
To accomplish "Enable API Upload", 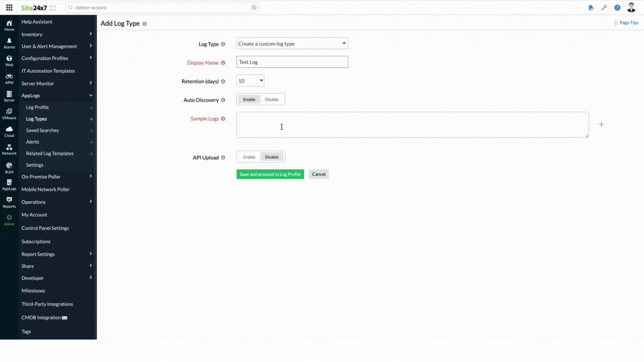I will 249,157.
